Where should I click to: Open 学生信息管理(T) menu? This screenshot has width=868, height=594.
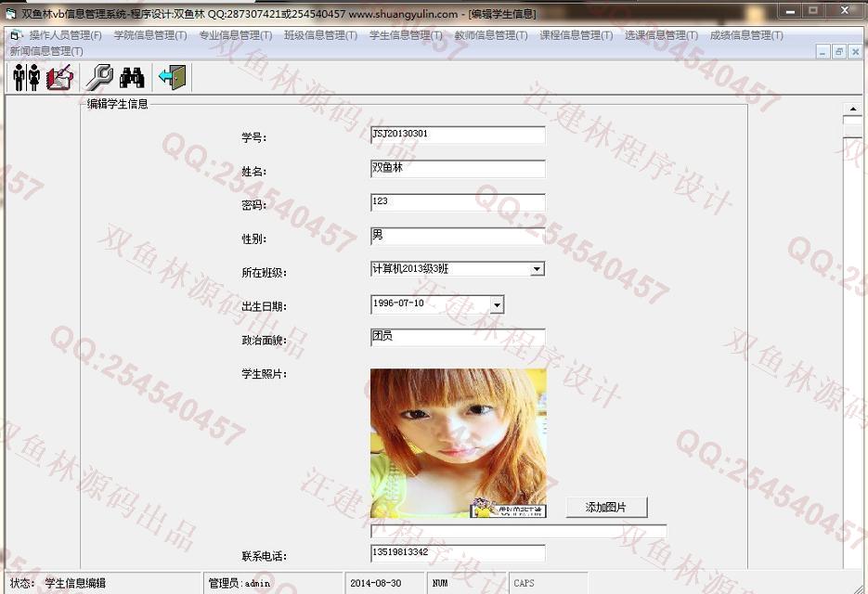407,35
